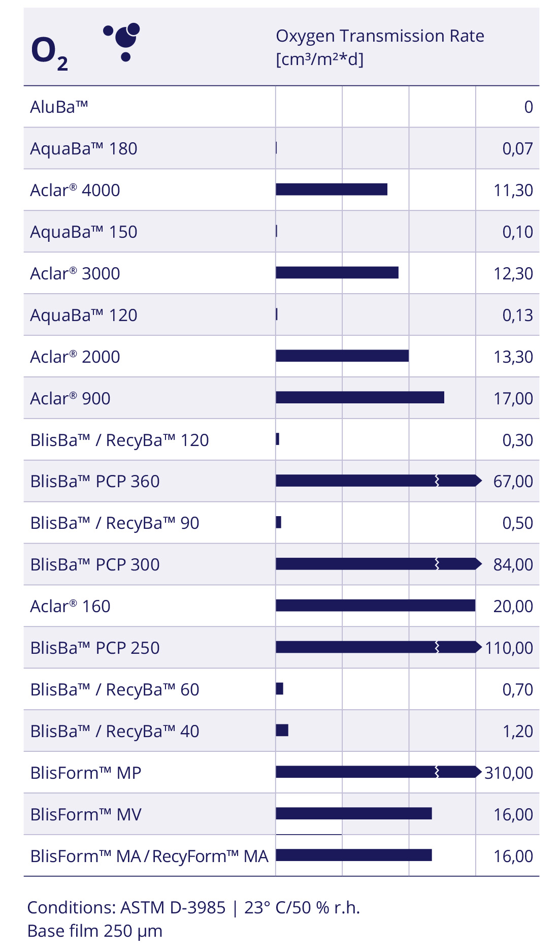
Task: Select the AquaBa 120 row label
Action: [84, 315]
